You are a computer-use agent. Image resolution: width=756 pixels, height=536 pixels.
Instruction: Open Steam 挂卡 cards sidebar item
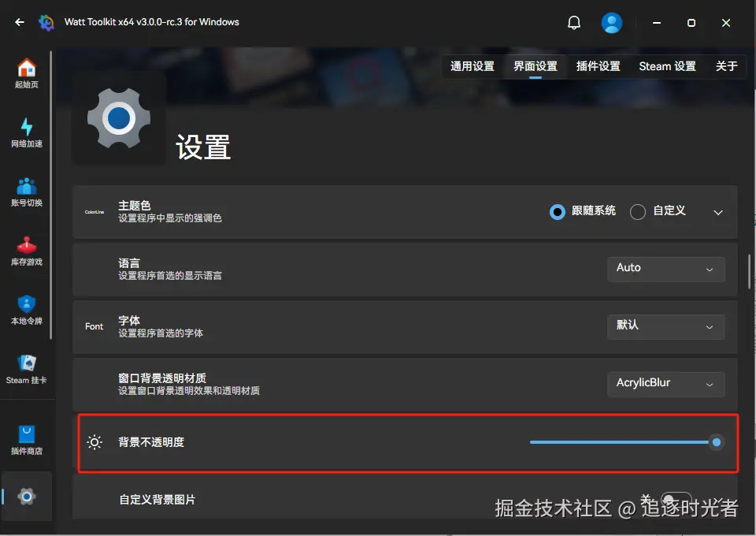click(x=27, y=370)
